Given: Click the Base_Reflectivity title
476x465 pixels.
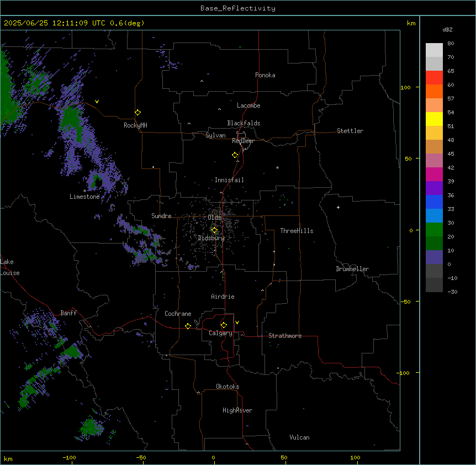Looking at the screenshot, I should coord(238,8).
